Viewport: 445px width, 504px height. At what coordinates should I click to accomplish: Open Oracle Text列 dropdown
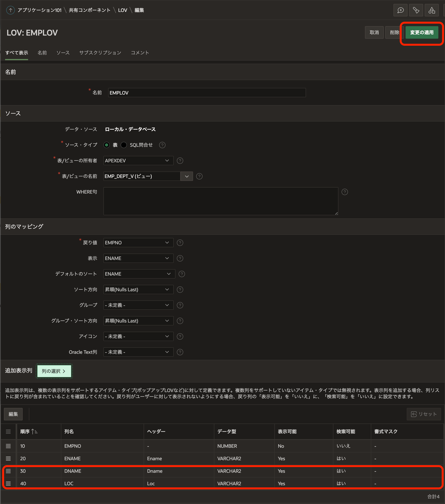click(139, 352)
